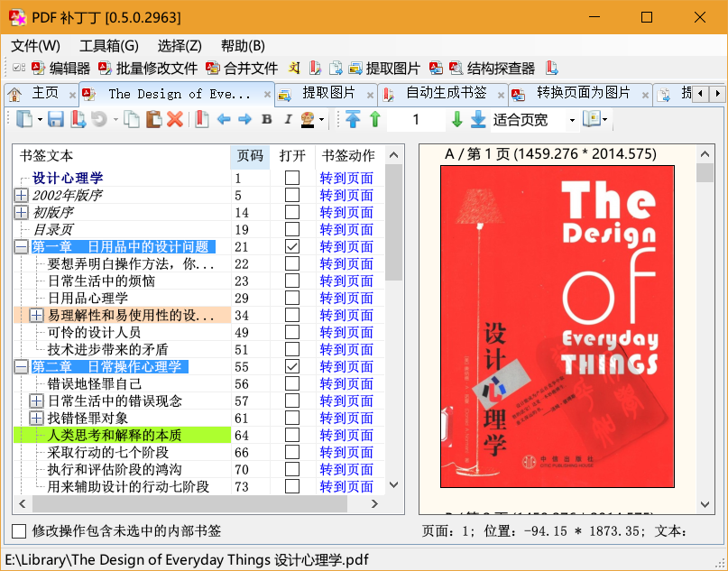728x571 pixels.
Task: Click 转到页面 link for 采取行动的七个阶段
Action: click(x=346, y=453)
